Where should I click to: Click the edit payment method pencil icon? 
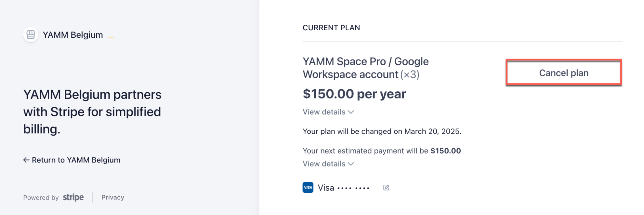coord(386,188)
